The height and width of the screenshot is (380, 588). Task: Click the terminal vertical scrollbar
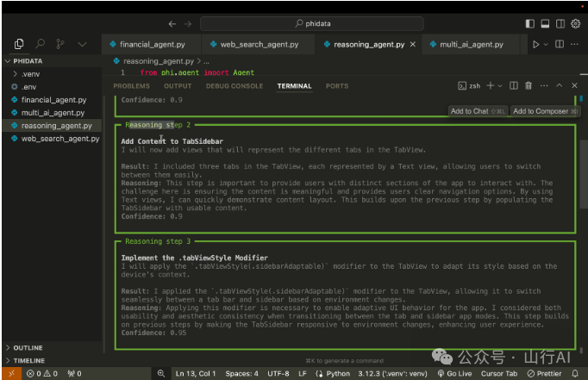pos(583,174)
